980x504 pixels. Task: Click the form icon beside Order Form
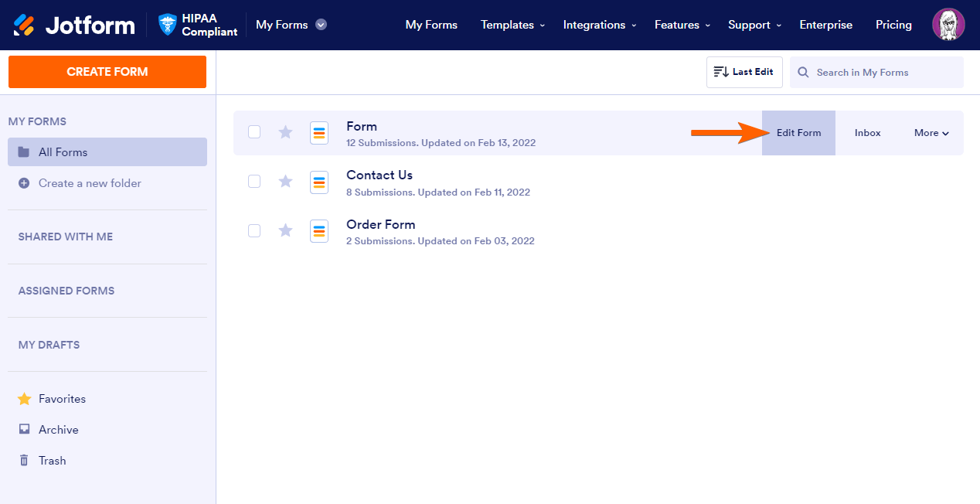click(x=319, y=231)
